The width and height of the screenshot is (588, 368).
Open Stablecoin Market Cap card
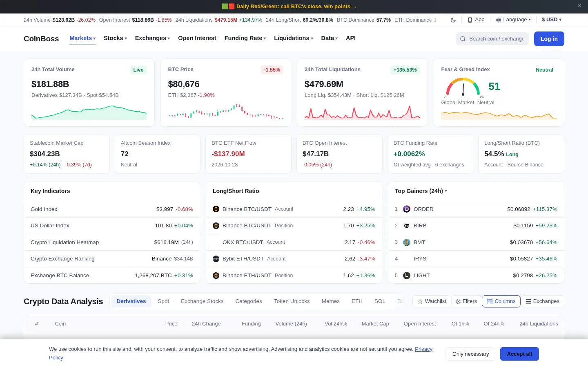coord(67,154)
